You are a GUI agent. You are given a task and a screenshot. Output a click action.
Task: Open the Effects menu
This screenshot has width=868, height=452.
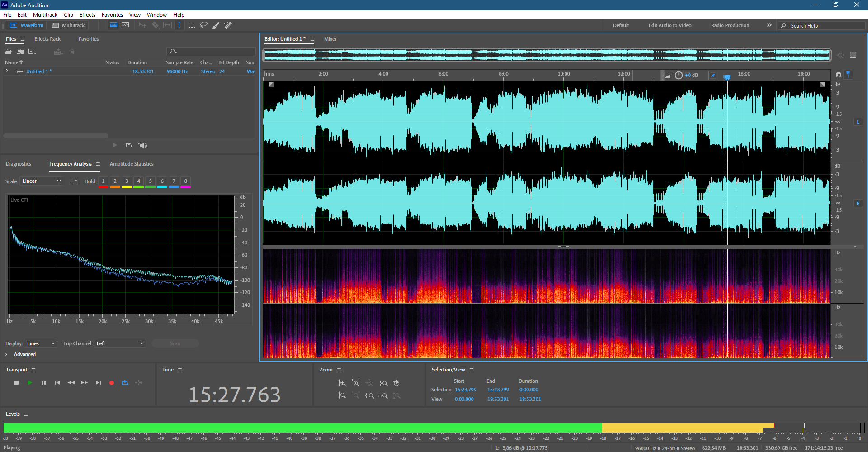click(x=87, y=15)
